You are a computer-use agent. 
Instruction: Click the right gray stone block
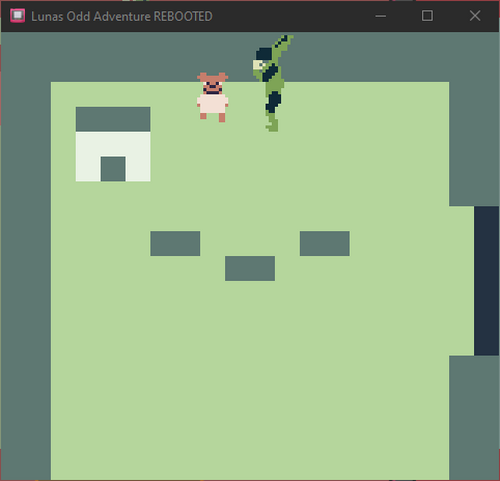pyautogui.click(x=325, y=244)
